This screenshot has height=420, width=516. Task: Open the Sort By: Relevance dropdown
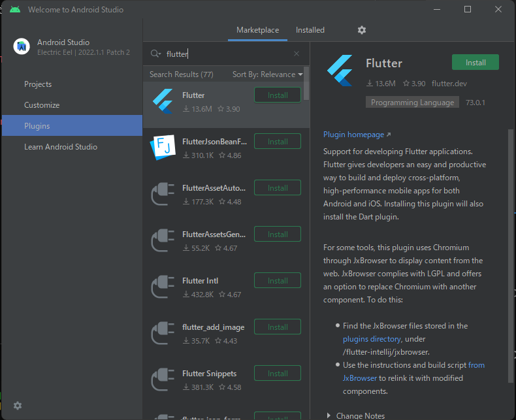(268, 74)
